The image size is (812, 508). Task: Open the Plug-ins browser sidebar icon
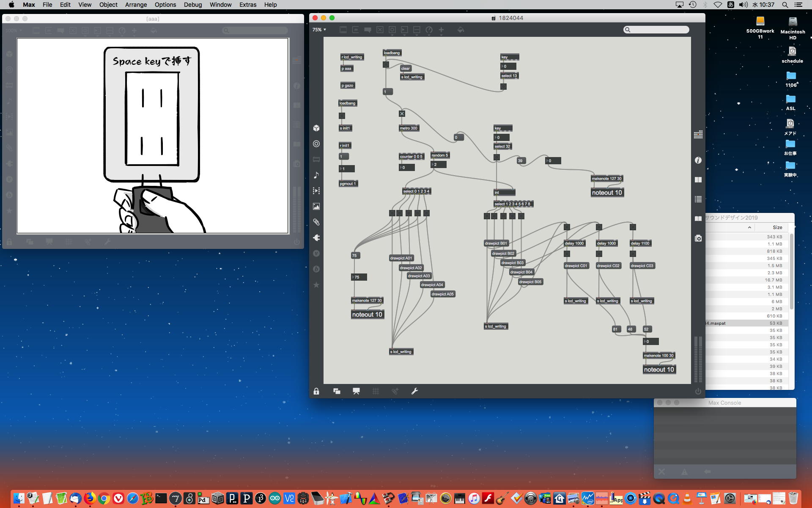[316, 238]
